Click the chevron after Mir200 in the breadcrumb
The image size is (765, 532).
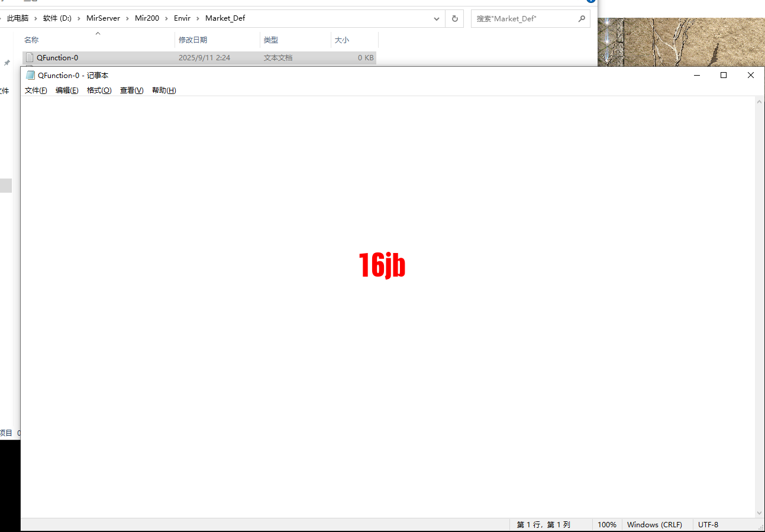coord(167,18)
